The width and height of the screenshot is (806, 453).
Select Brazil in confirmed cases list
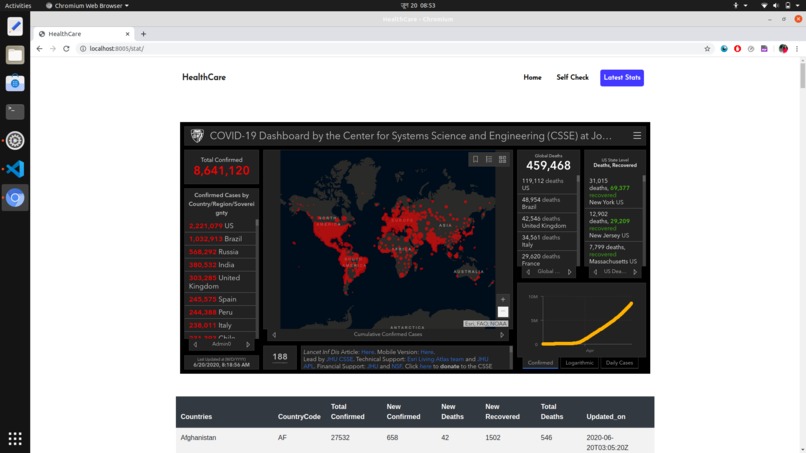221,239
